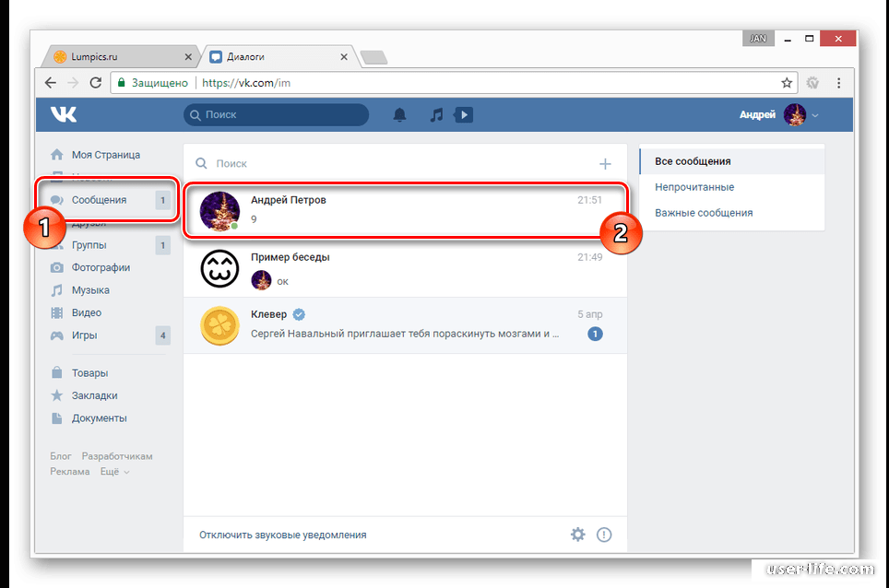Open the music note icon in header
Screen dimensions: 889x588
[x=436, y=115]
